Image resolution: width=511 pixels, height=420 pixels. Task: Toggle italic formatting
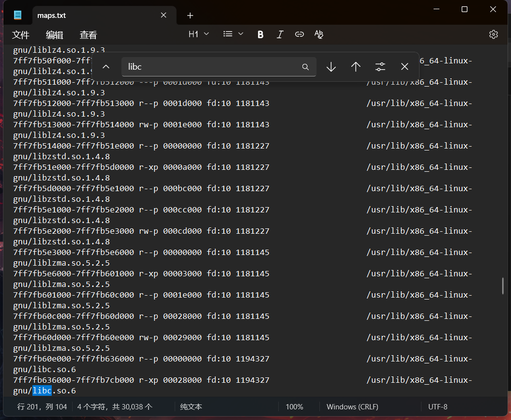coord(280,34)
